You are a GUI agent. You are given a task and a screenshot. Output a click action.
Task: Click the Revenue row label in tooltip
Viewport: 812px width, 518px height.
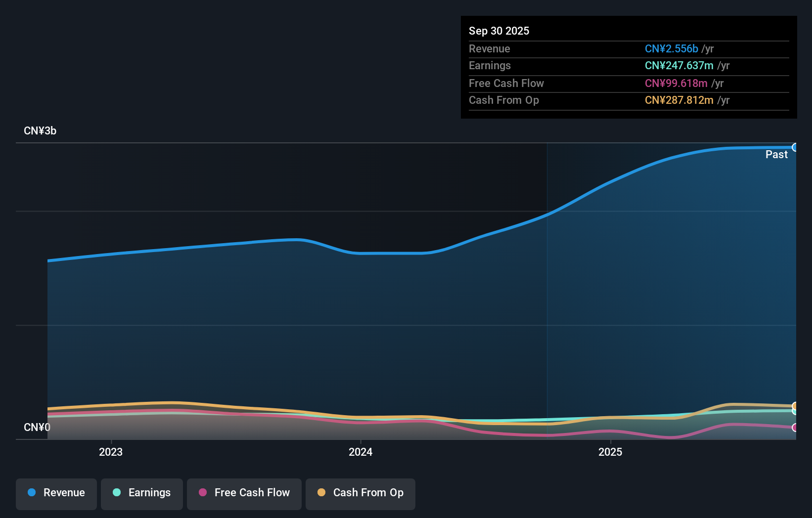pos(490,49)
